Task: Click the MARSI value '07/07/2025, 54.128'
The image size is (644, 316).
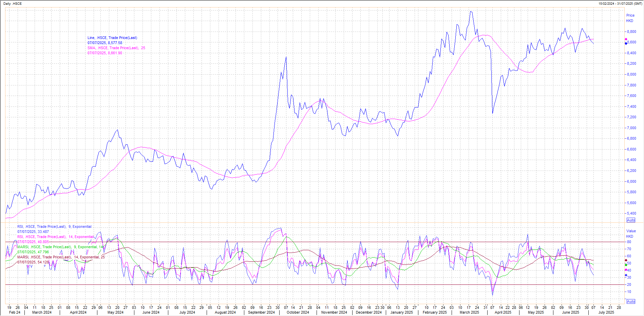Action: point(33,262)
